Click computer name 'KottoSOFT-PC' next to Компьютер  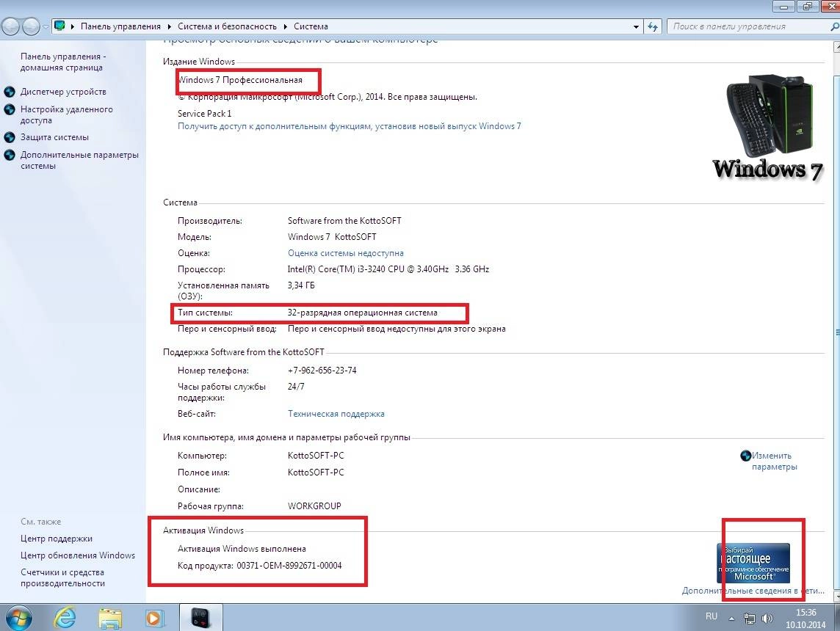pyautogui.click(x=316, y=456)
